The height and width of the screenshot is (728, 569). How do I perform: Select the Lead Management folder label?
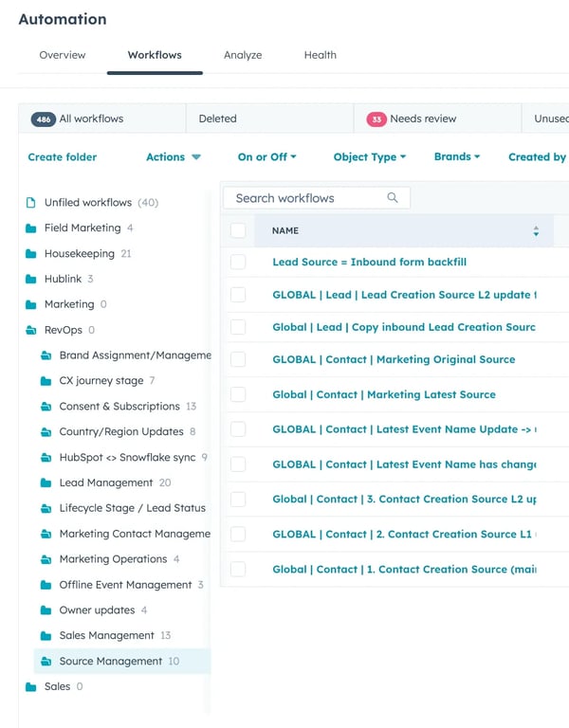click(x=106, y=482)
